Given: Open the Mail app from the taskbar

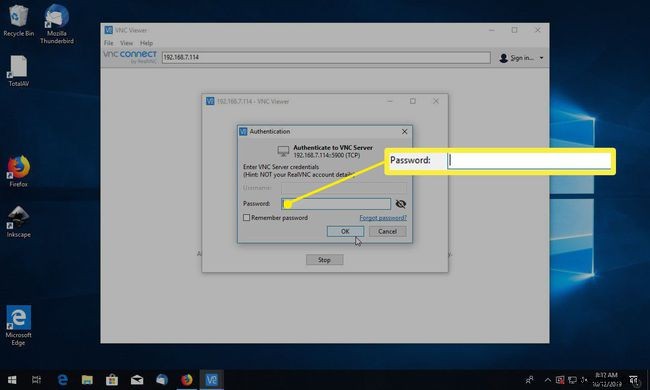Looking at the screenshot, I should (137, 380).
